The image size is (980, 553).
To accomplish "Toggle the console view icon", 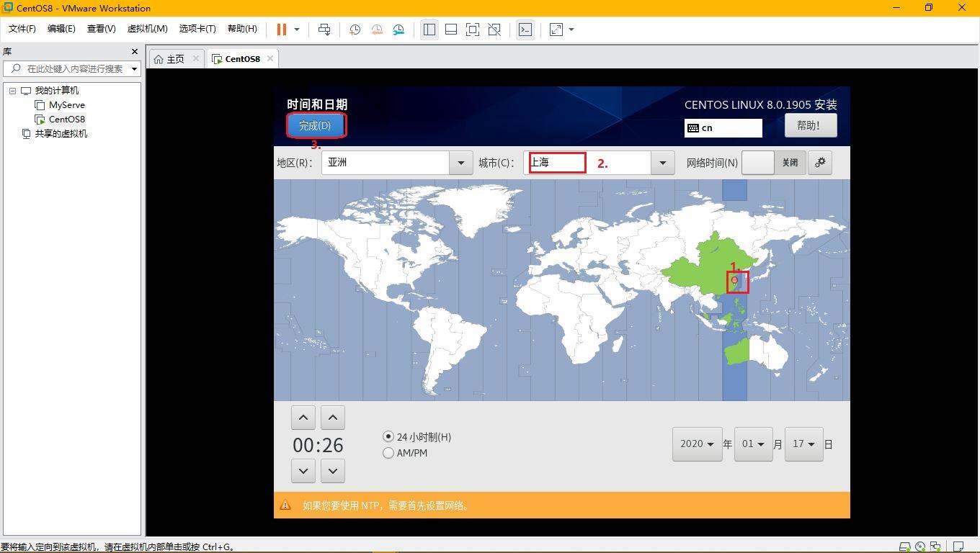I will [x=525, y=30].
